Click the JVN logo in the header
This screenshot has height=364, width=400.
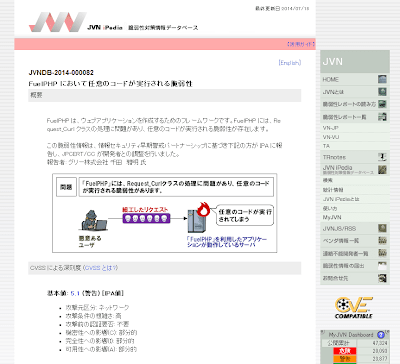coord(58,22)
